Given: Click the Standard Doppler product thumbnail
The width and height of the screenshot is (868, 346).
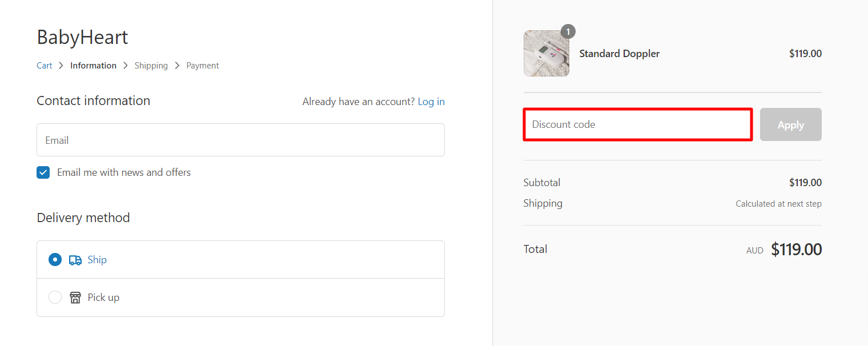Looking at the screenshot, I should point(546,54).
